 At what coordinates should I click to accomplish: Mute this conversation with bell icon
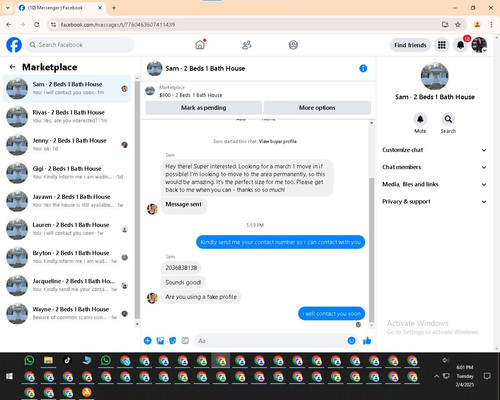point(420,119)
